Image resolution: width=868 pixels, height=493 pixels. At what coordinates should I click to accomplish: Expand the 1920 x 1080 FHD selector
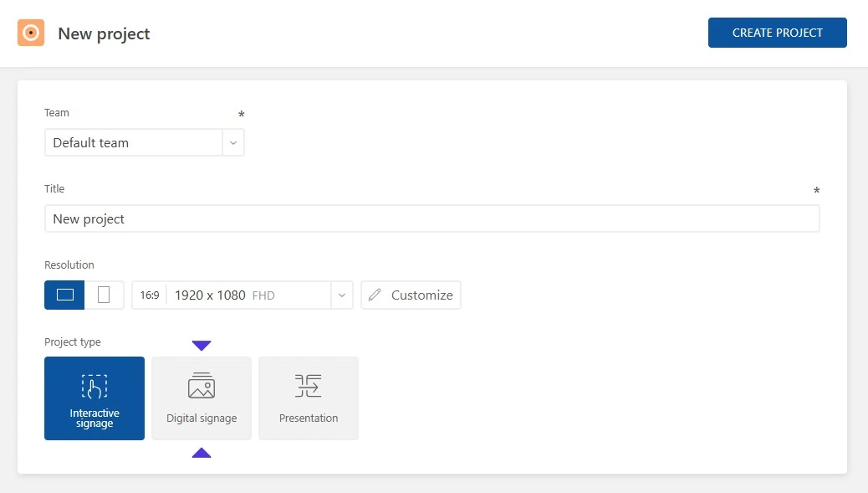[x=341, y=295]
